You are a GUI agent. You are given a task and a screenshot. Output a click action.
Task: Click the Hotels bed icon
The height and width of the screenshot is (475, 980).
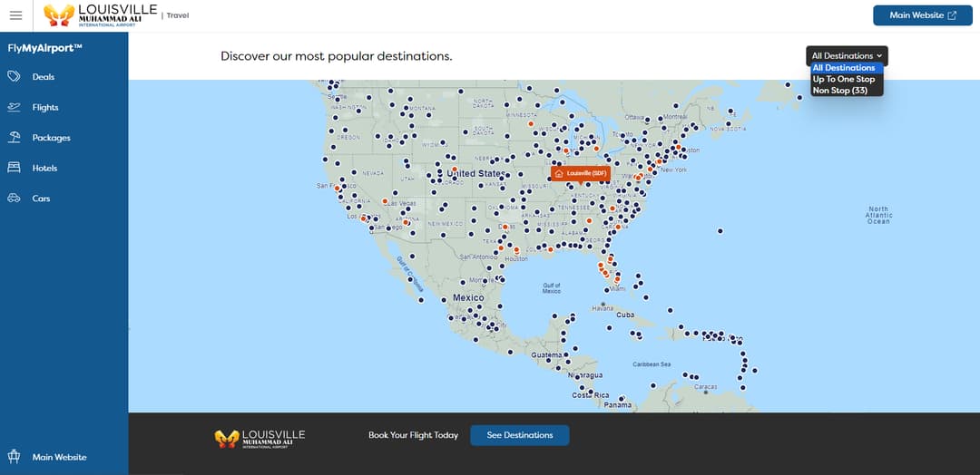point(14,168)
